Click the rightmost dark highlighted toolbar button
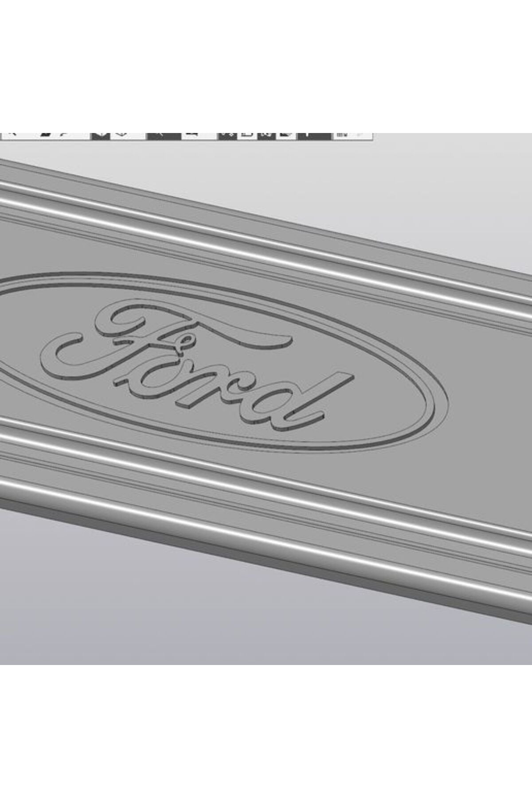This screenshot has width=532, height=798. tap(314, 135)
